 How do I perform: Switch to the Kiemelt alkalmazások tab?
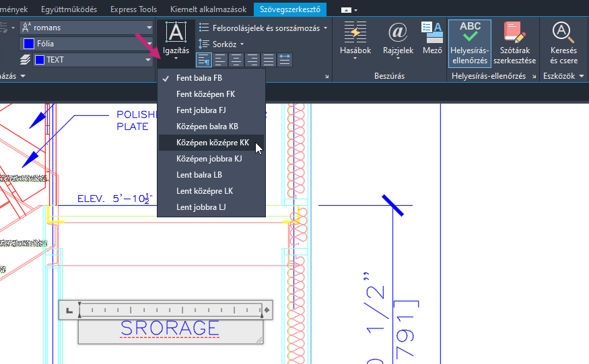208,9
